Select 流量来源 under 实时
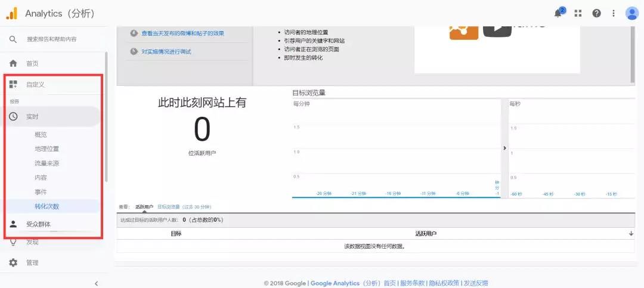The image size is (644, 288). point(47,163)
